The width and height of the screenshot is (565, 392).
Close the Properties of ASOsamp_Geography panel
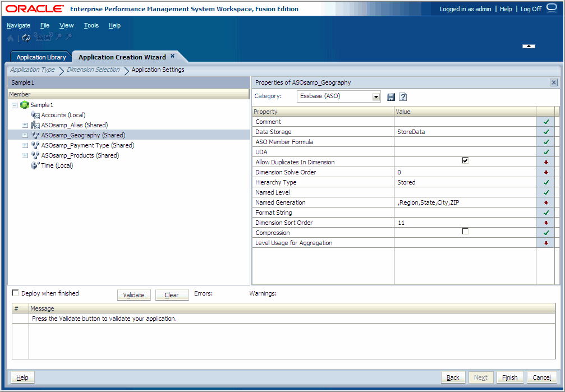pyautogui.click(x=553, y=82)
